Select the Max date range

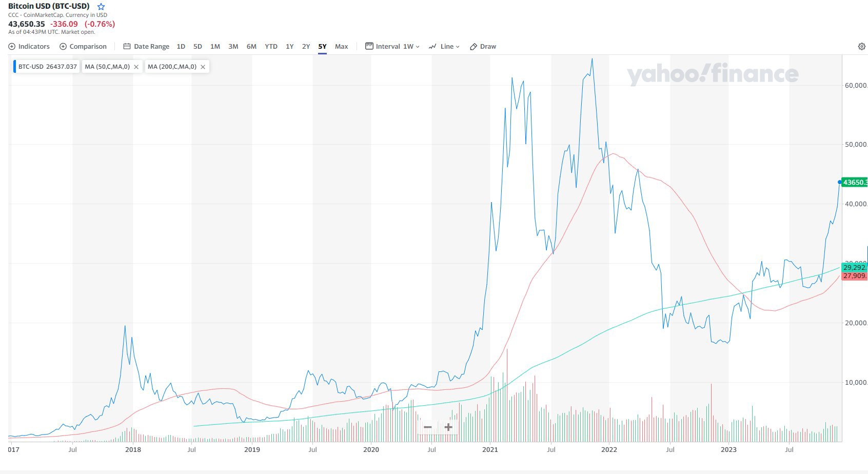tap(341, 47)
